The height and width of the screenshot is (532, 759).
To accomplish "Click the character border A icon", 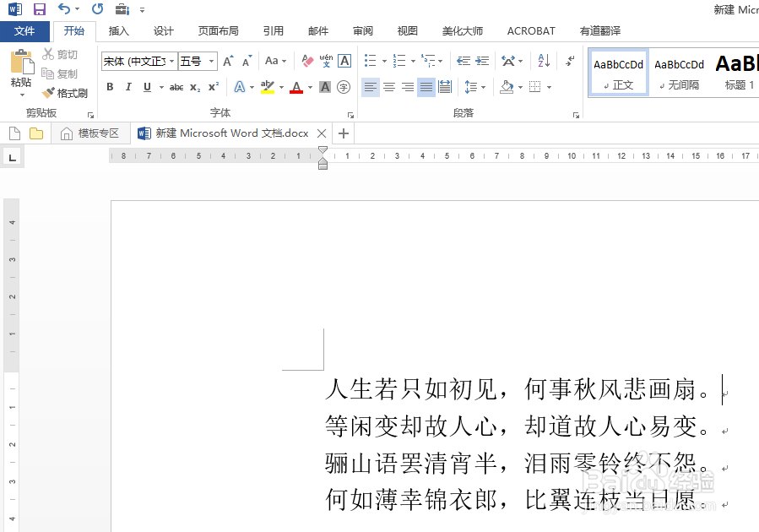I will point(344,61).
